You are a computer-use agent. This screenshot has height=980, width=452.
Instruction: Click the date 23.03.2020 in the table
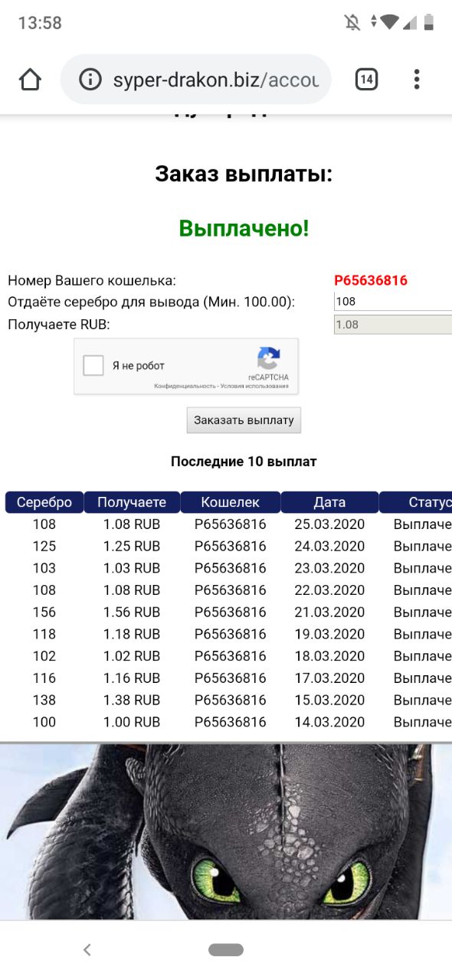[x=329, y=568]
